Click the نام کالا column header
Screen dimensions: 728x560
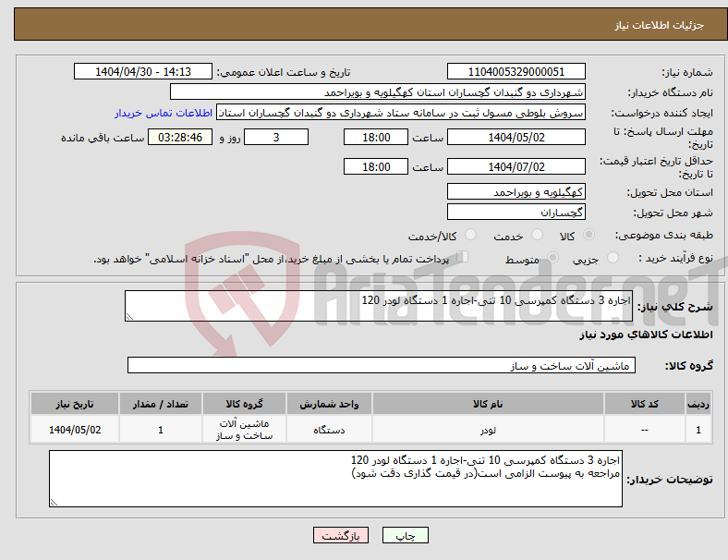coord(488,404)
